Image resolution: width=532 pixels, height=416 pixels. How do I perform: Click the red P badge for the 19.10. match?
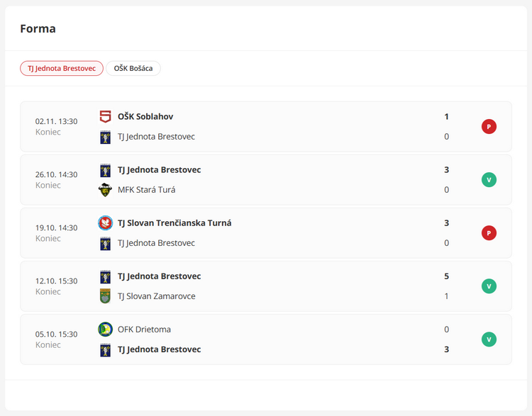489,233
